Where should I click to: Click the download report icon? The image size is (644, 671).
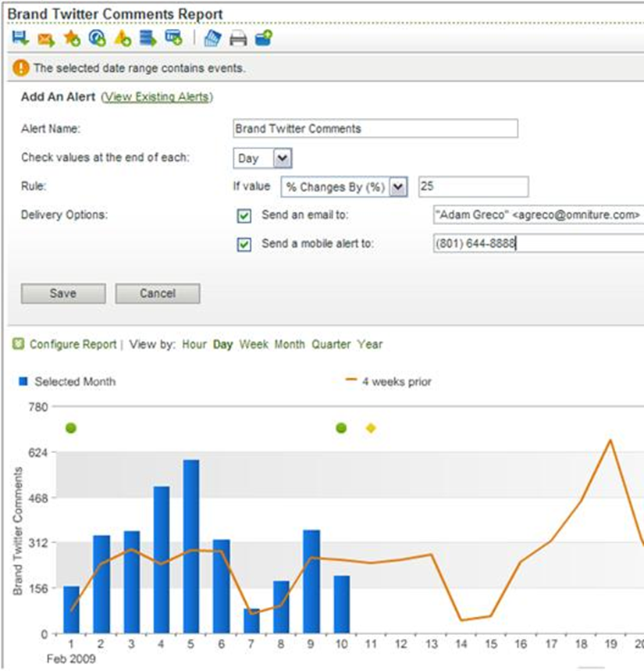pos(20,38)
